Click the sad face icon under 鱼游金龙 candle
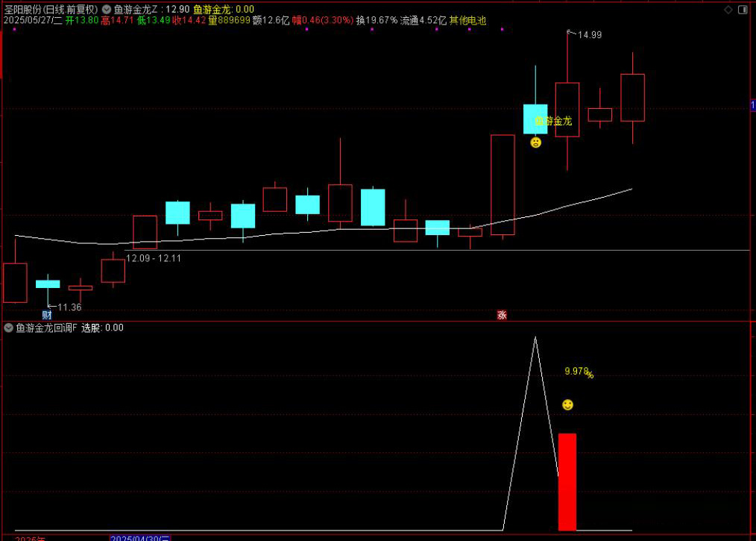 pyautogui.click(x=535, y=143)
